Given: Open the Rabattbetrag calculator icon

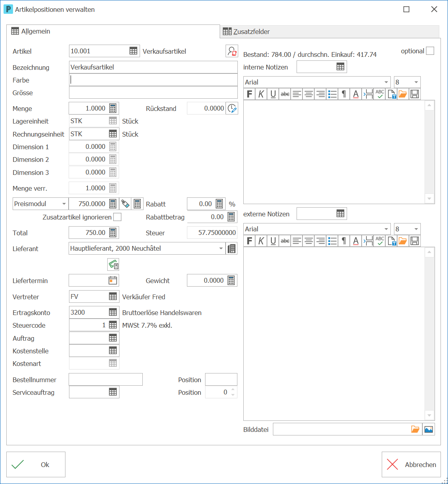Looking at the screenshot, I should (231, 217).
